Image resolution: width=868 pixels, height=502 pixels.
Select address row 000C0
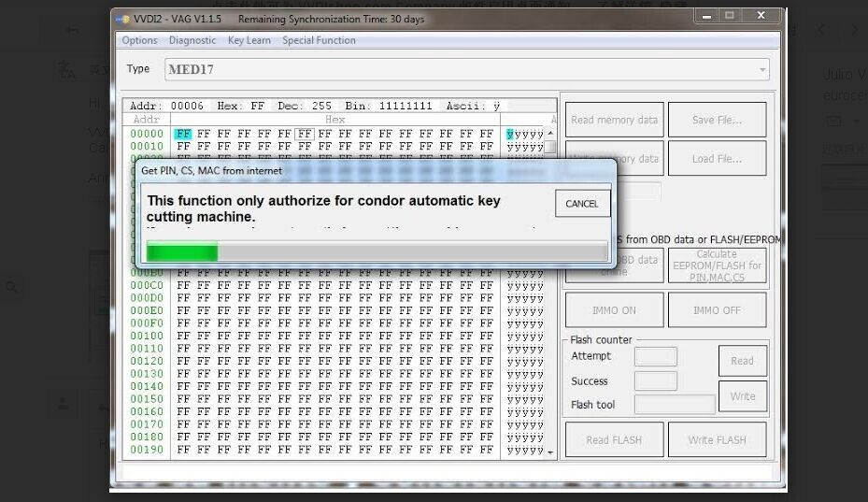point(147,285)
